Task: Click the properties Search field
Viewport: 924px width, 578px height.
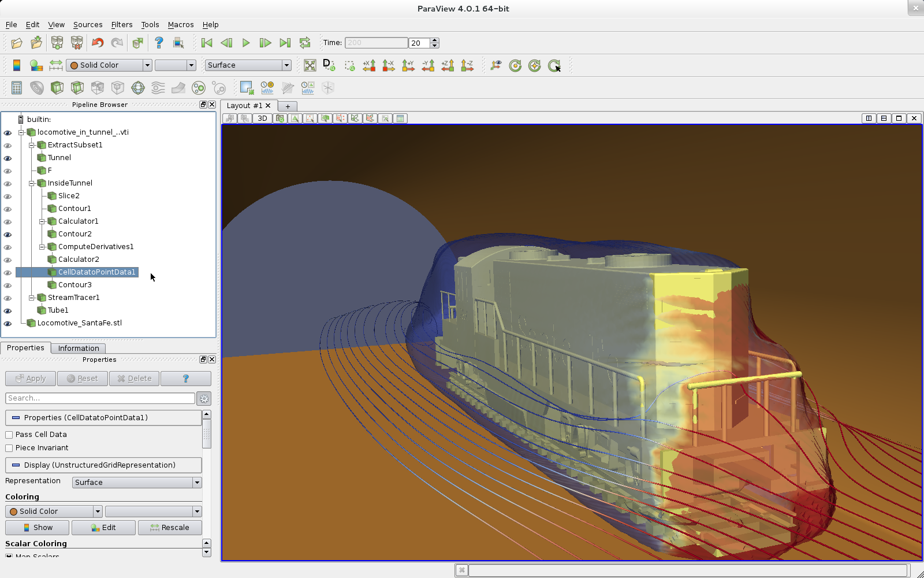Action: [x=100, y=398]
